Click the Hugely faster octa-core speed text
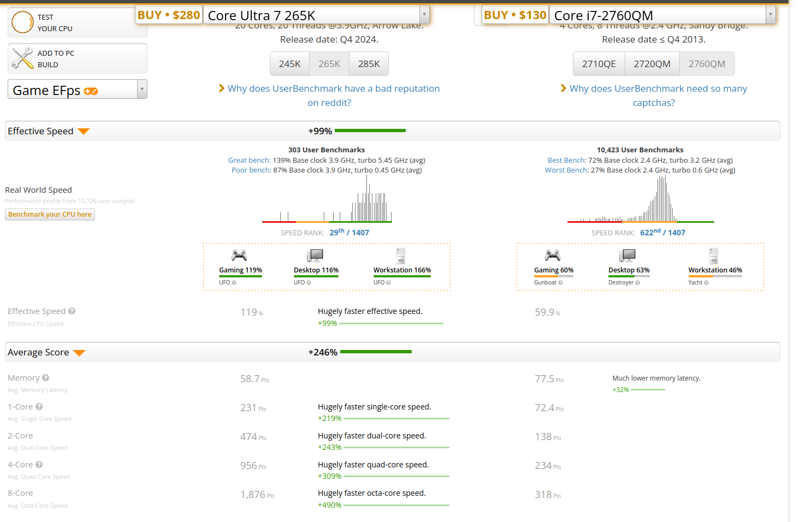This screenshot has height=522, width=812. click(372, 493)
